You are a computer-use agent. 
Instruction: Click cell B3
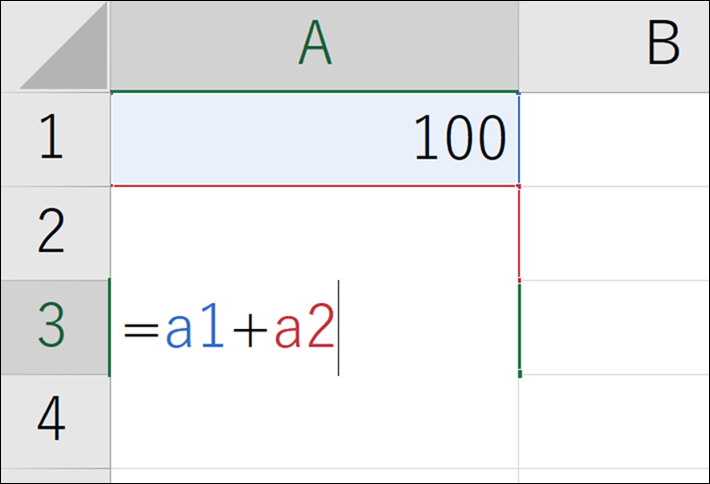pyautogui.click(x=615, y=327)
